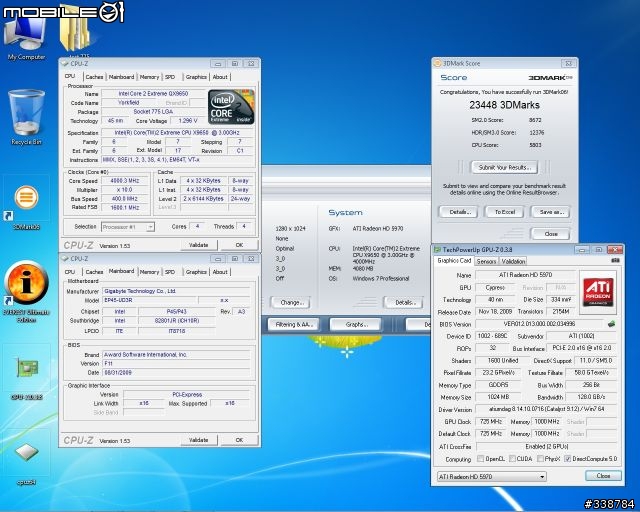The image size is (640, 512).
Task: Click 'Enabled (2 GPUs)' CrossFire value
Action: (547, 447)
